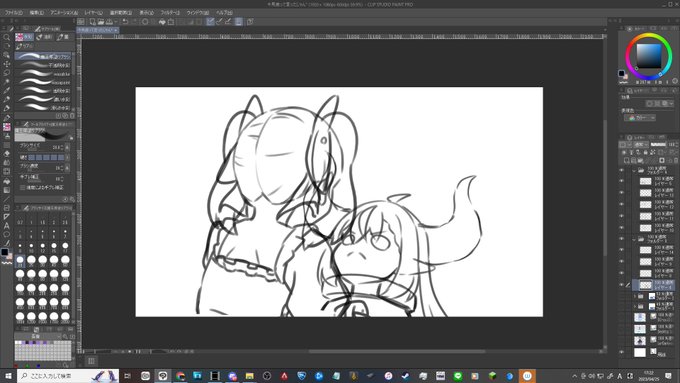Image resolution: width=680 pixels, height=383 pixels.
Task: Click the Undo arrow icon
Action: tap(125, 22)
